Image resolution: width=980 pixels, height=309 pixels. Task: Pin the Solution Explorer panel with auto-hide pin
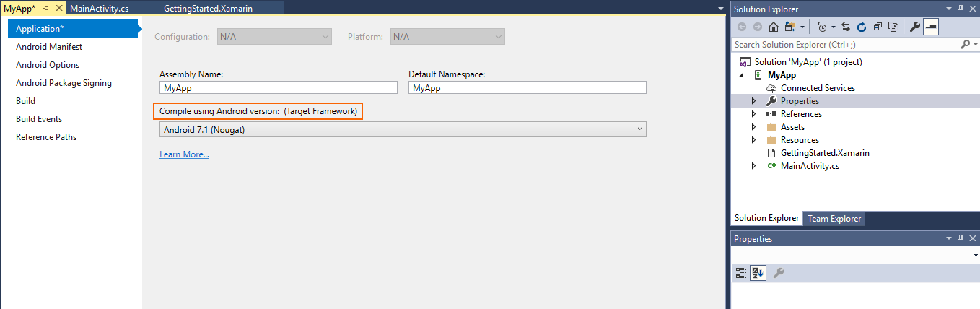[x=960, y=9]
